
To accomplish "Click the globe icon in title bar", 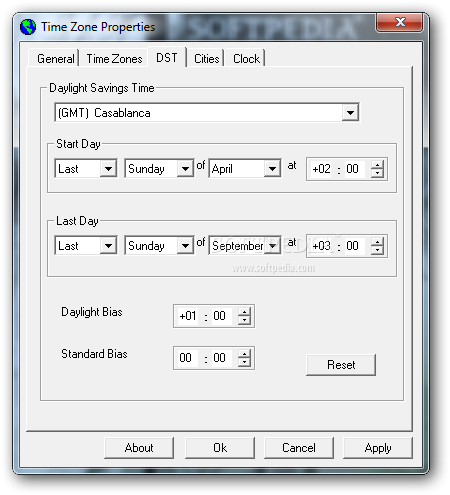I will [x=28, y=27].
